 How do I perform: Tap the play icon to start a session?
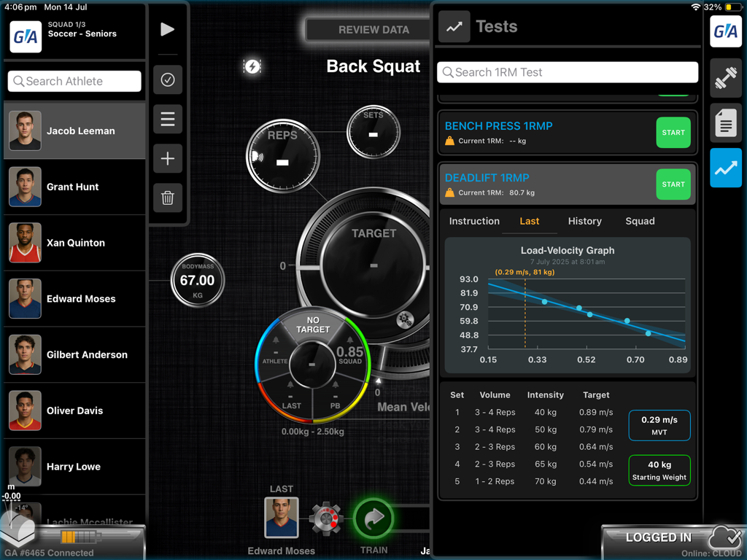coord(167,29)
